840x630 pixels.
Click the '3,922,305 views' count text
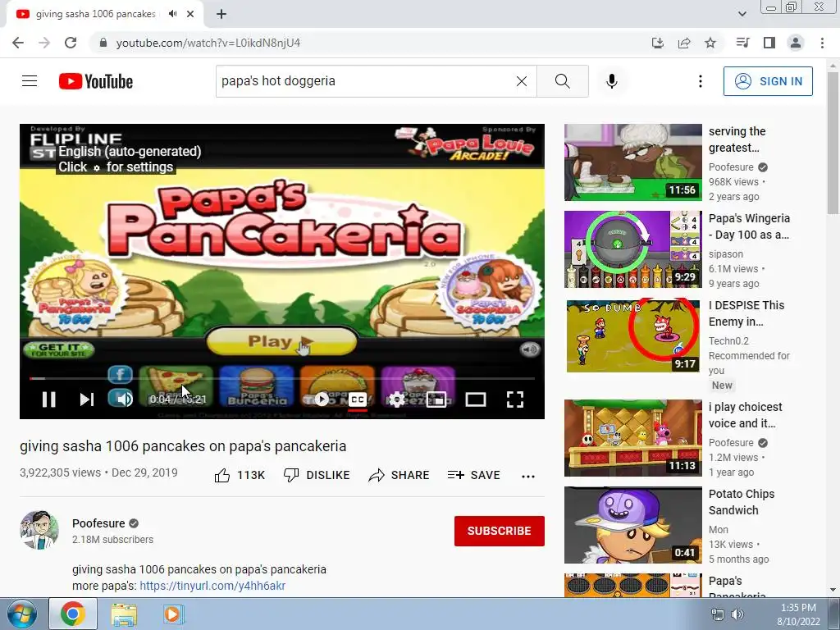(x=60, y=472)
